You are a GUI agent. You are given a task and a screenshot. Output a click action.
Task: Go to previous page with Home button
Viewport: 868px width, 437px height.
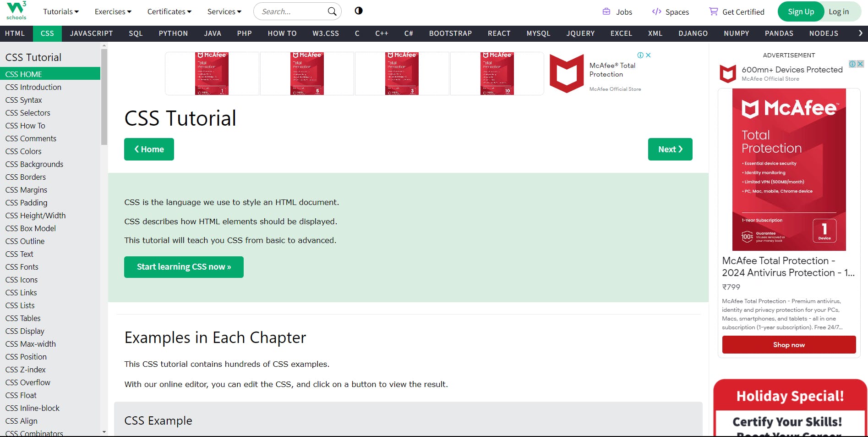149,149
